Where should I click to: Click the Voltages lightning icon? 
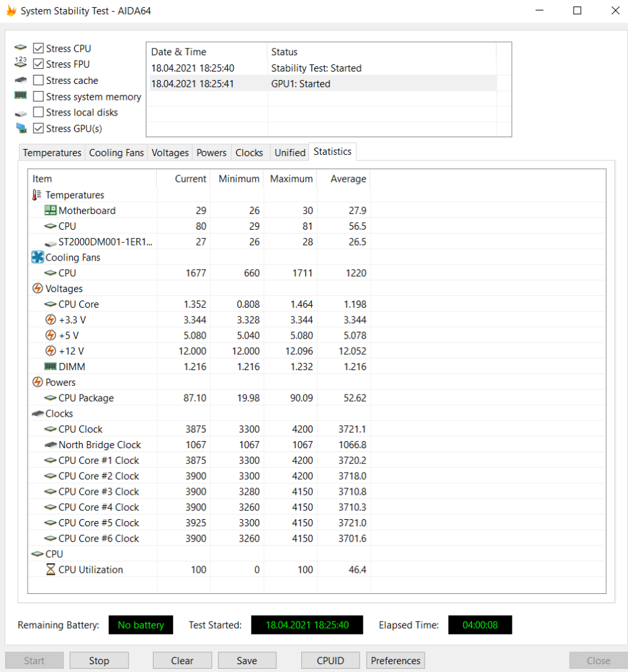pyautogui.click(x=37, y=289)
